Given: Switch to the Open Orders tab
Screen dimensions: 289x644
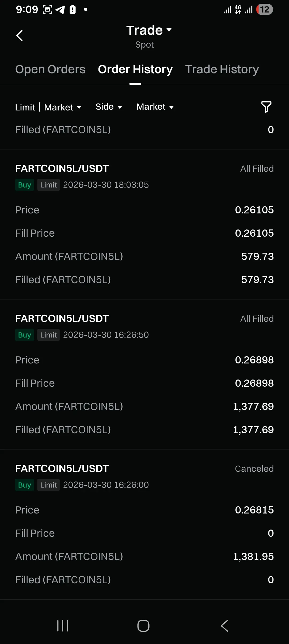Looking at the screenshot, I should [50, 69].
